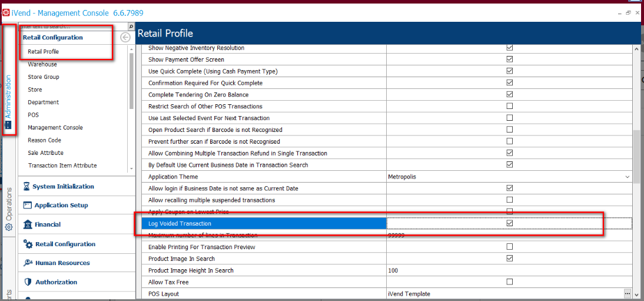The image size is (644, 301).
Task: Select Reason Code in the tree
Action: (44, 140)
